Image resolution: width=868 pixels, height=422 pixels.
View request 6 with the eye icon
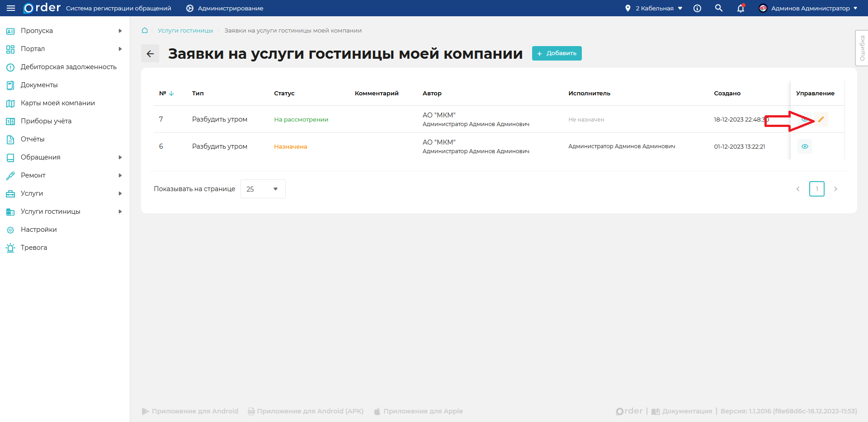point(805,146)
